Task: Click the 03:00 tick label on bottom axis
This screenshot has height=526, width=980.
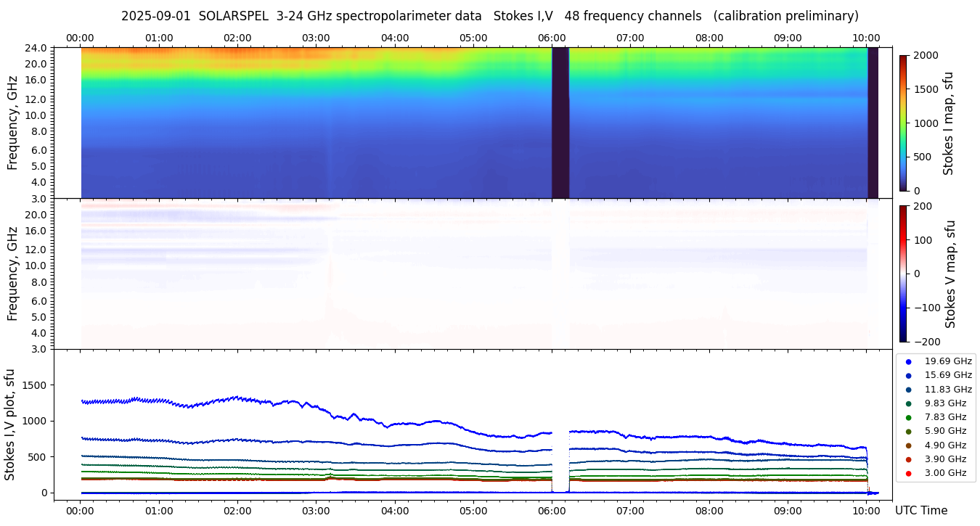Action: pos(316,510)
